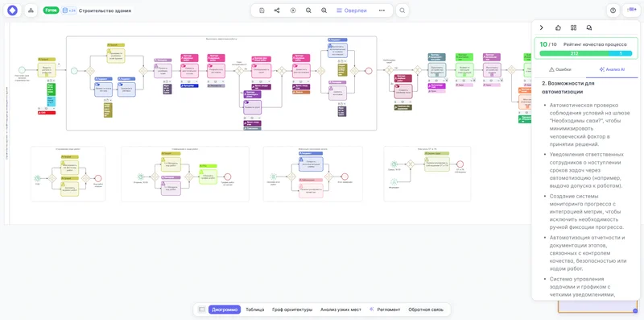644x320 pixels.
Task: Select the timer start event in second lower subprocess
Action: coord(140,177)
